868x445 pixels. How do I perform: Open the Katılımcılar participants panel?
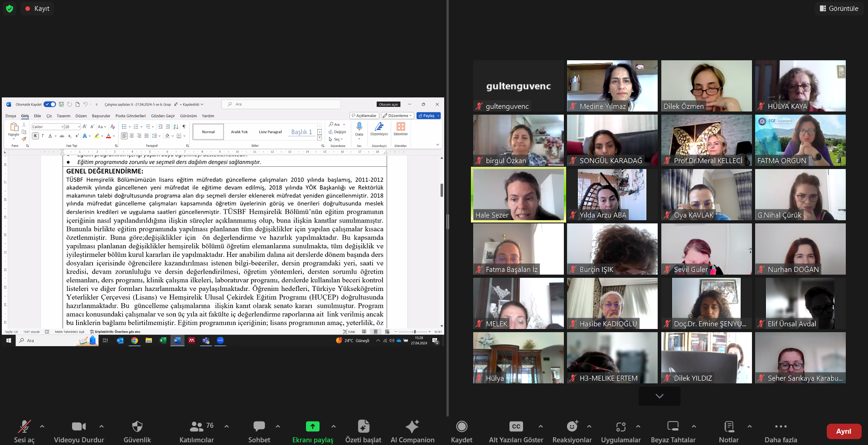(x=197, y=431)
